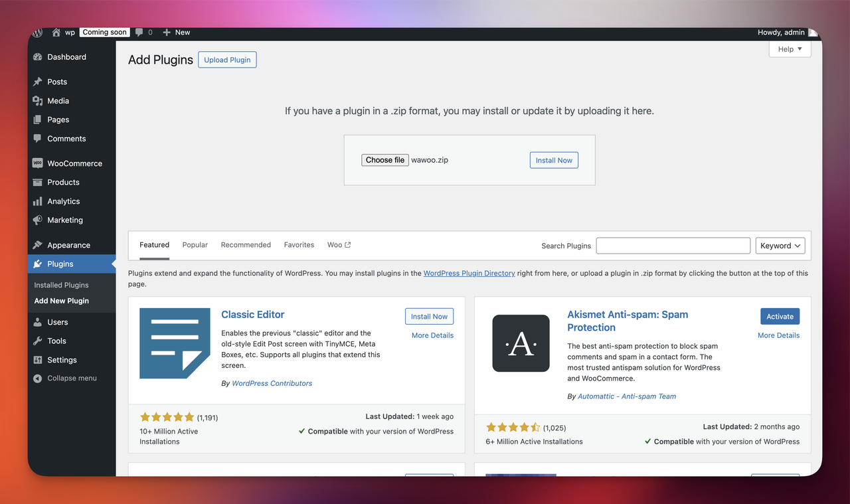
Task: Open the Keyword search type dropdown
Action: pos(780,246)
